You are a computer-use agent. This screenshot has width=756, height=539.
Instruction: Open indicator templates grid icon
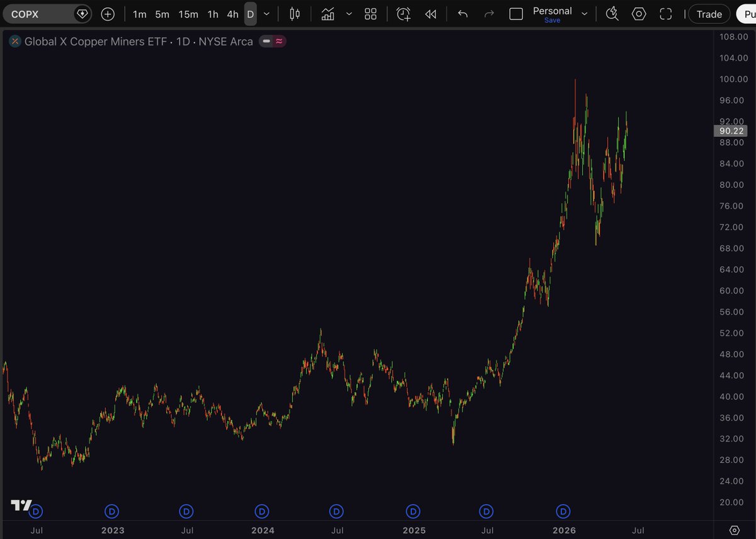pos(370,14)
